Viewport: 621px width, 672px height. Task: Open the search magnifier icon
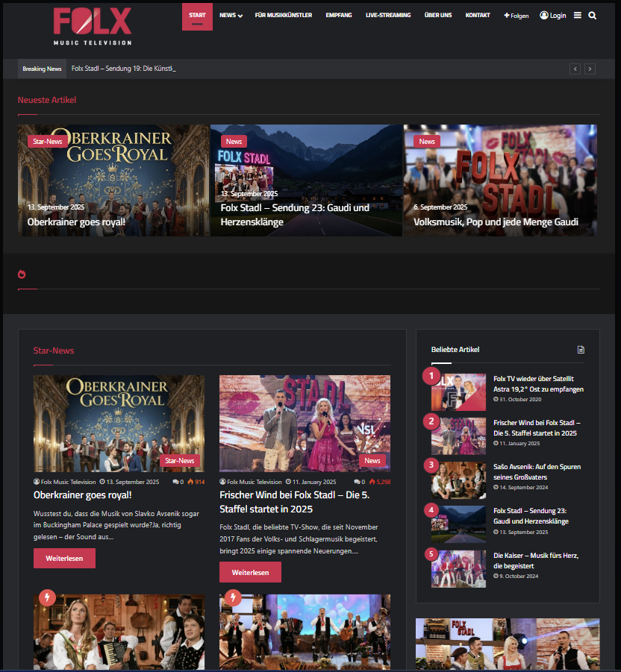tap(593, 16)
